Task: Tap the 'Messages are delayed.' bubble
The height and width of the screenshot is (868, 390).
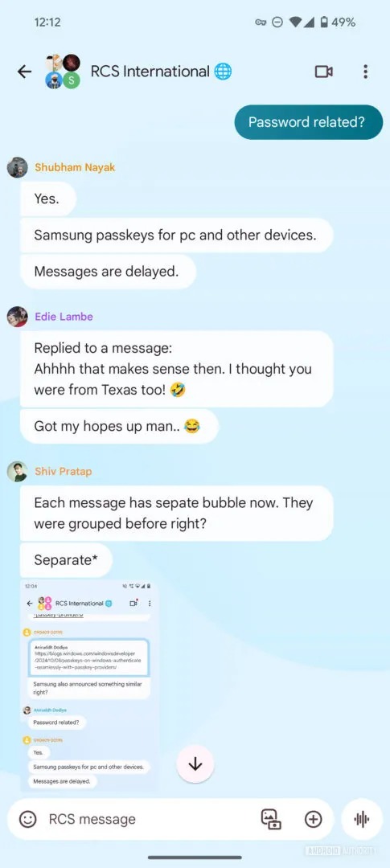Action: pos(108,272)
